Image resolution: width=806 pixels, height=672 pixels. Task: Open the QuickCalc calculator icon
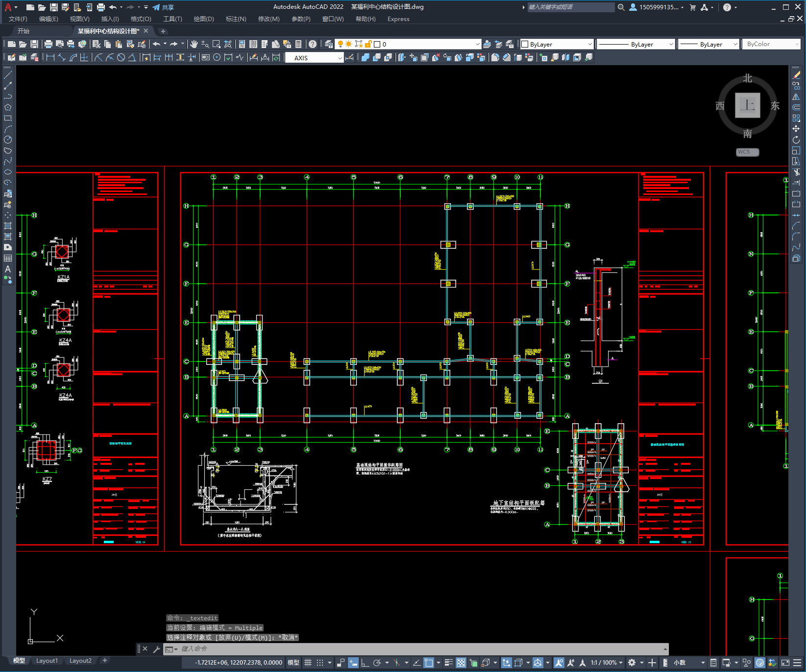[x=298, y=44]
